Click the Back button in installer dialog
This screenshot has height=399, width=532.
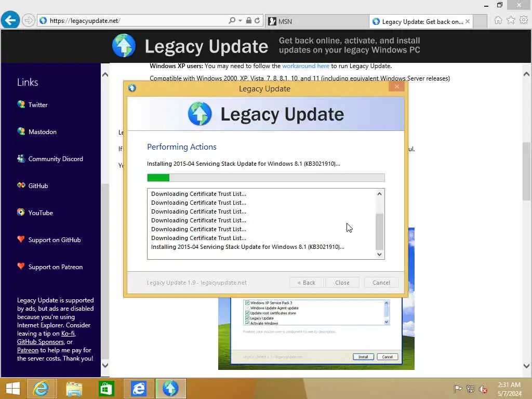click(x=307, y=283)
